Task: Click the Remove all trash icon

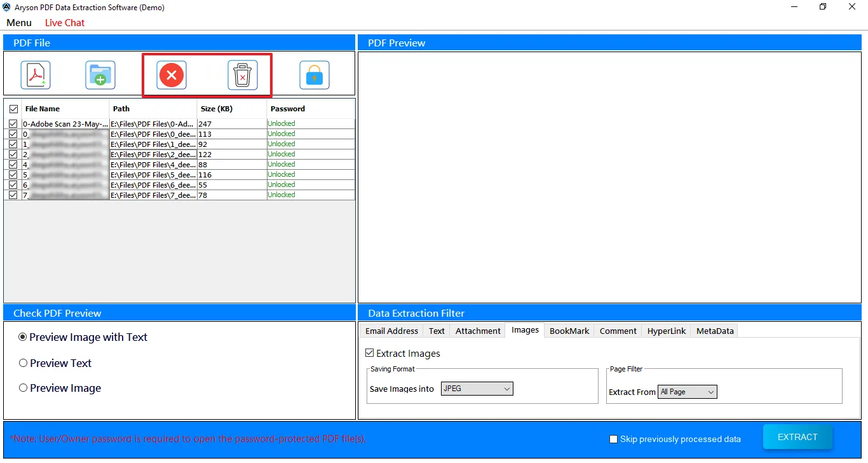Action: [x=243, y=75]
